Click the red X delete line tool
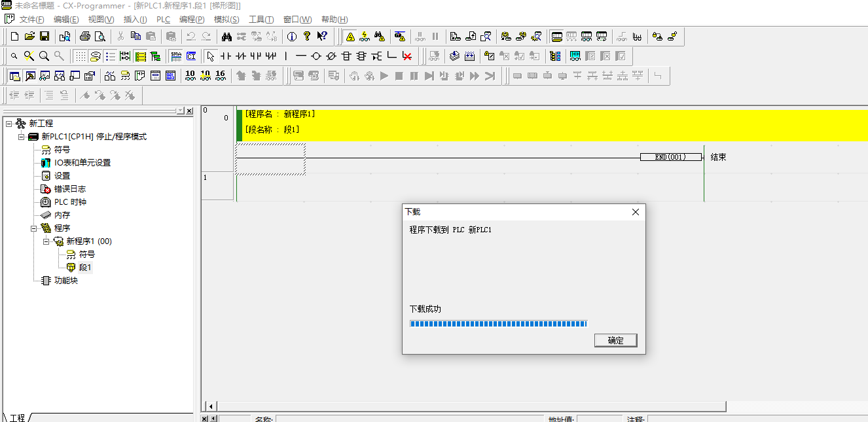 click(407, 56)
